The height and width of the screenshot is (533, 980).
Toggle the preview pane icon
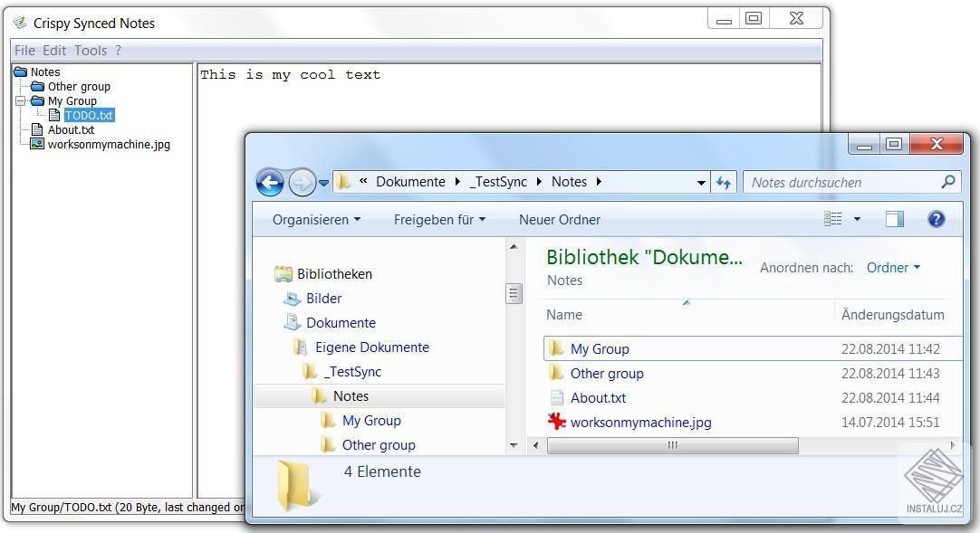894,219
